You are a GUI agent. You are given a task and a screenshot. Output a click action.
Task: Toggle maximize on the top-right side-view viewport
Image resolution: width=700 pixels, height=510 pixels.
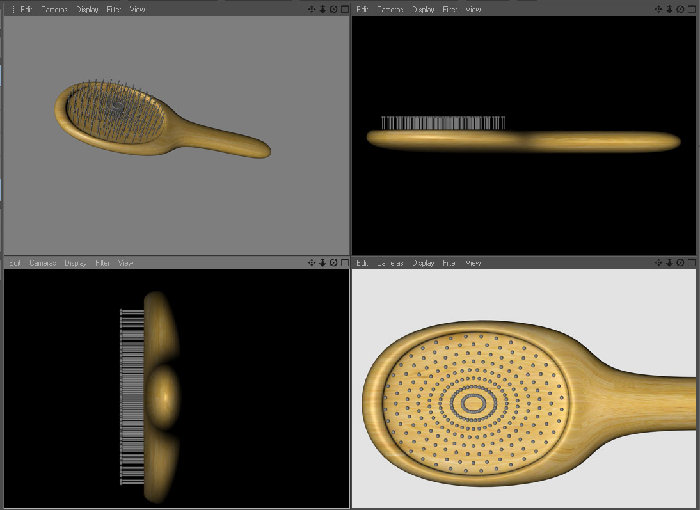coord(692,9)
